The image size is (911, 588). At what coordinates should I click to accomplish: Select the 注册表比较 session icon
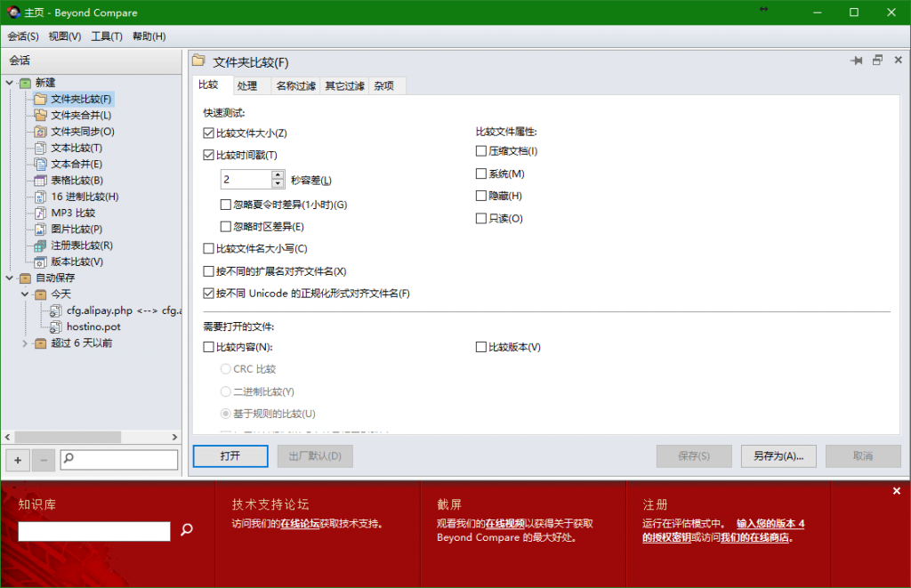coord(40,246)
